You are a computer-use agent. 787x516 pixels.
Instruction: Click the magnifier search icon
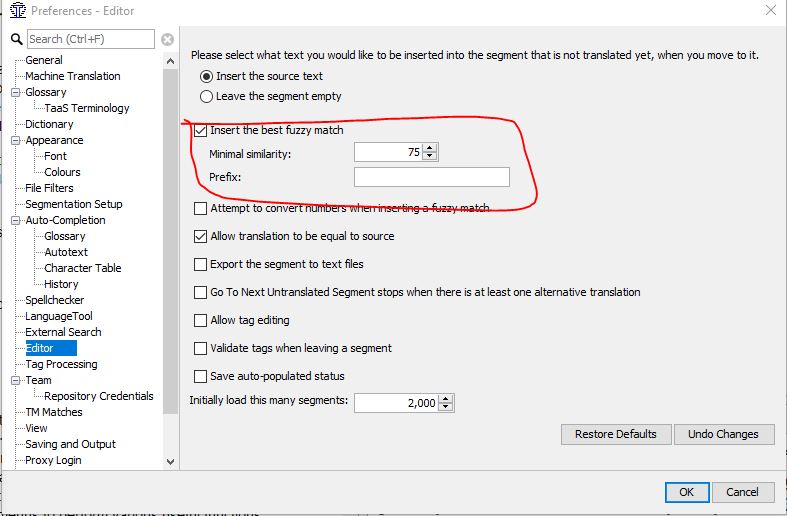point(17,39)
